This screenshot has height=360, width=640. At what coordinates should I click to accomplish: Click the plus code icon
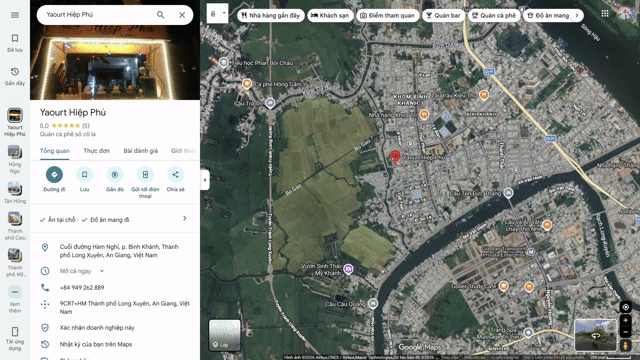45,304
